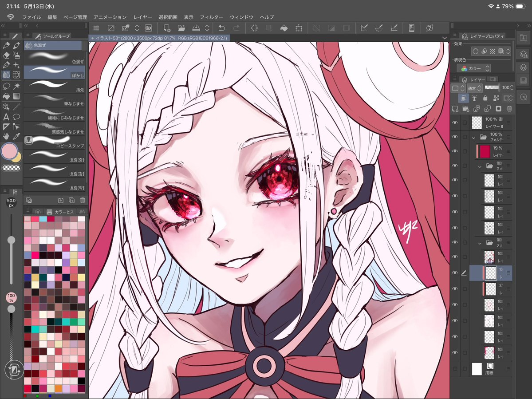The image size is (532, 399).
Task: Click the Undo arrow in command bar
Action: pos(221,28)
